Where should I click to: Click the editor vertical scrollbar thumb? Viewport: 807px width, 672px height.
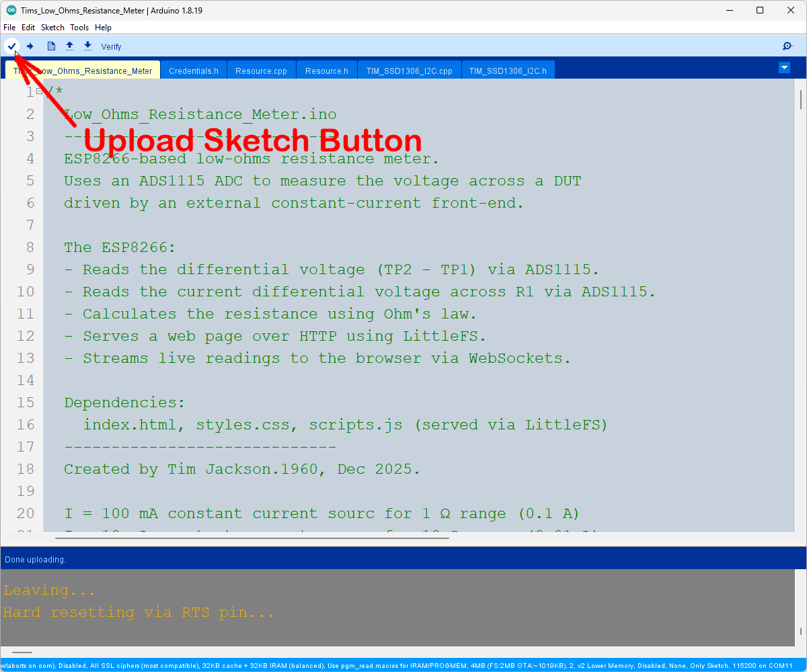(x=801, y=99)
